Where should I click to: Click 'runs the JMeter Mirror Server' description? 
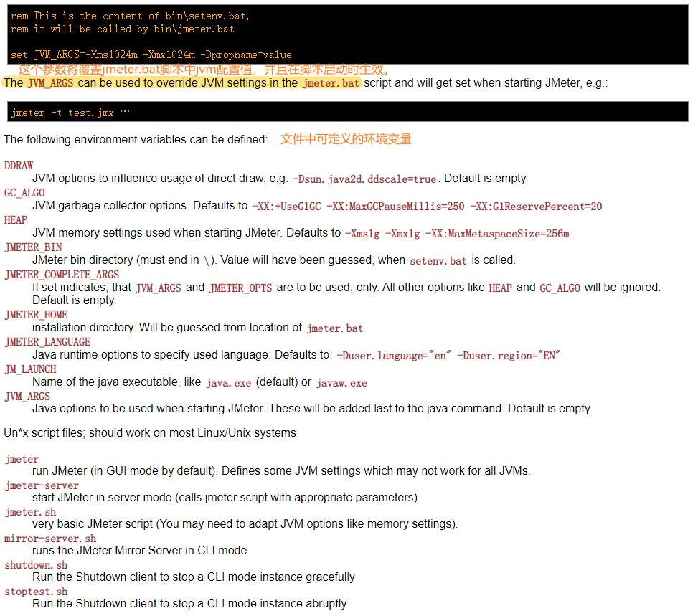[x=140, y=551]
